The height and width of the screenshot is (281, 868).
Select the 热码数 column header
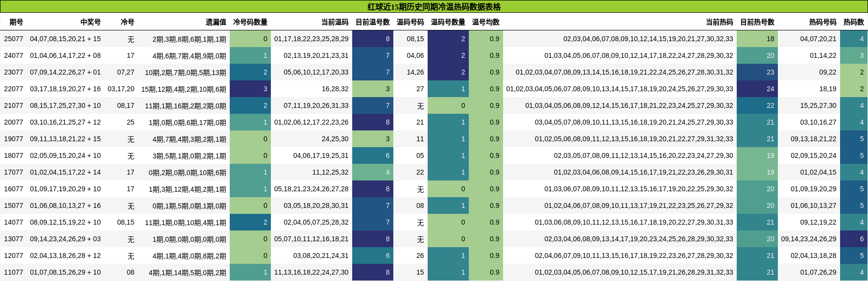click(x=854, y=22)
